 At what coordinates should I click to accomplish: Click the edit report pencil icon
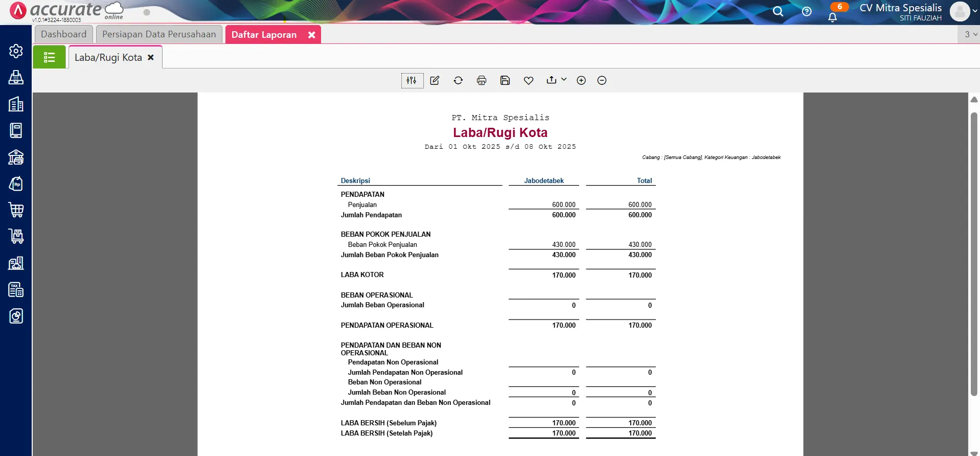435,80
